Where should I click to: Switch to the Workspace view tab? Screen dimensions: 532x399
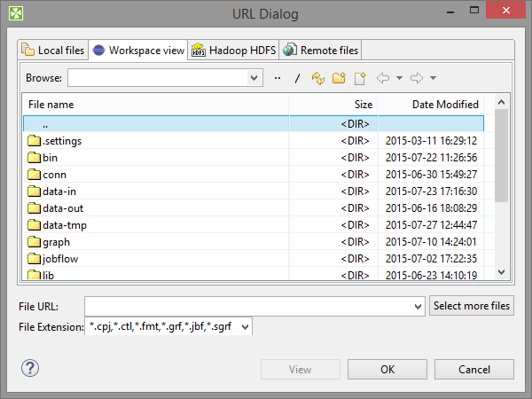(x=138, y=51)
